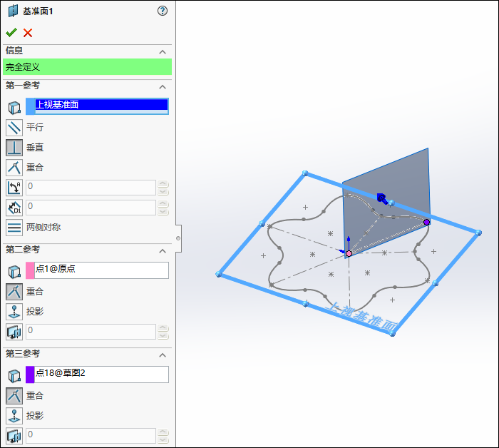This screenshot has width=499, height=448.
Task: Click the third reference offset value field
Action: coord(91,436)
